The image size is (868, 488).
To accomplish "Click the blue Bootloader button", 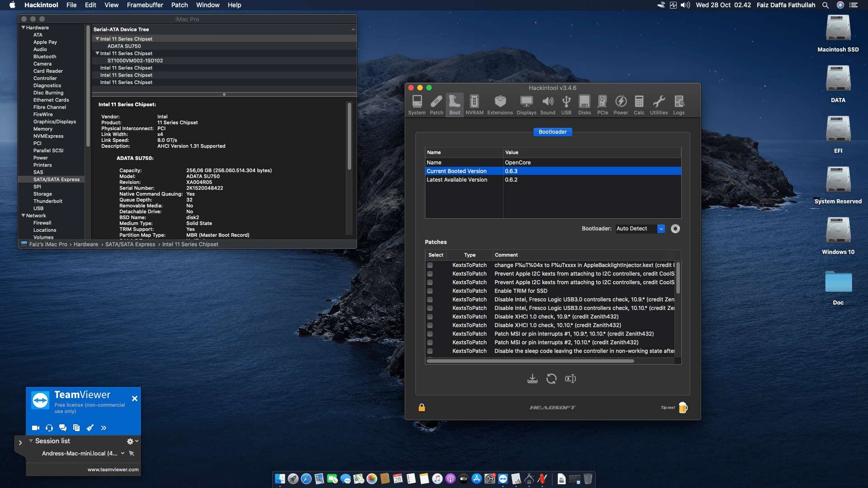I will (552, 132).
